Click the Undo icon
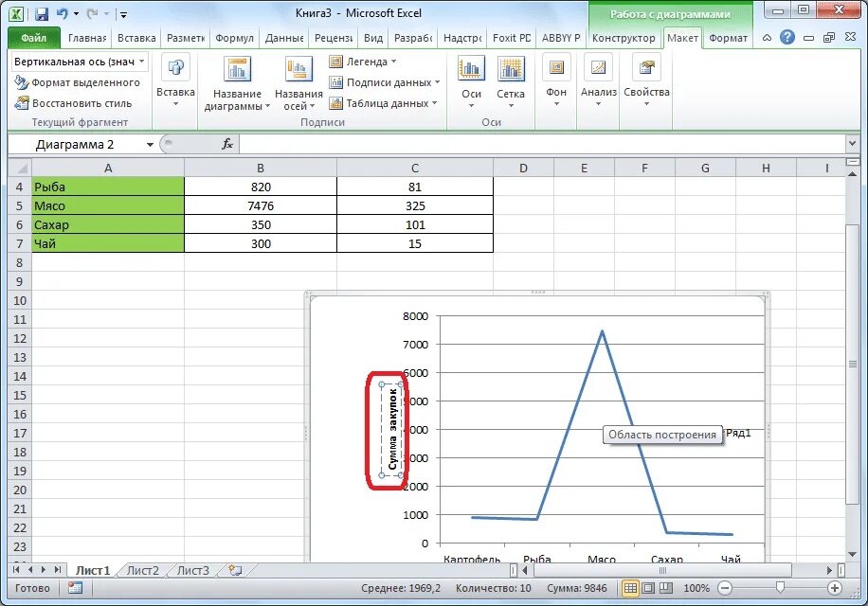The height and width of the screenshot is (606, 868). pyautogui.click(x=62, y=14)
